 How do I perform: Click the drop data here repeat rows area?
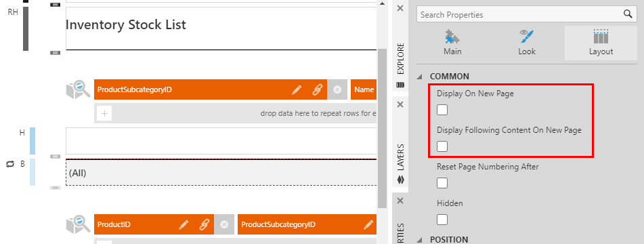(x=236, y=113)
